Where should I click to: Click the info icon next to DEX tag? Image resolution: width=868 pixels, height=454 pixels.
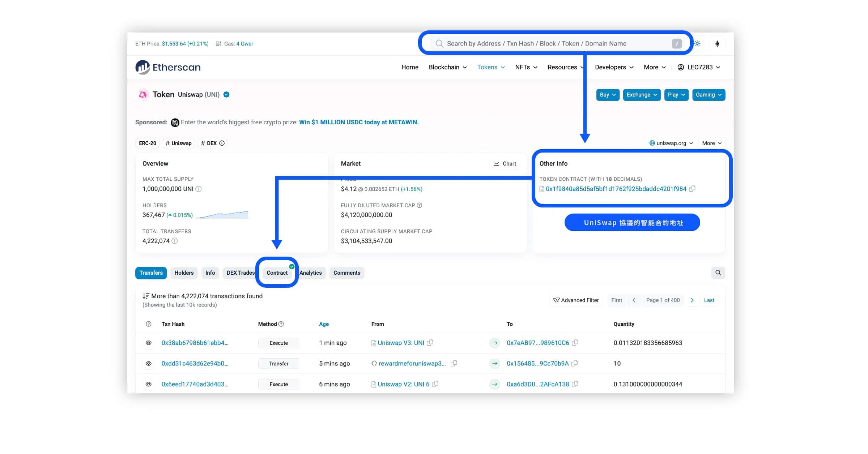point(222,143)
